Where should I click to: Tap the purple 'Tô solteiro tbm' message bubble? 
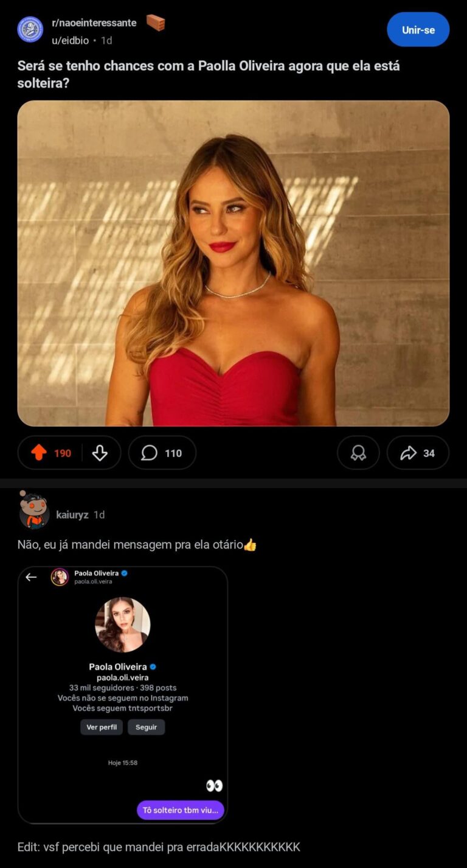pyautogui.click(x=180, y=810)
